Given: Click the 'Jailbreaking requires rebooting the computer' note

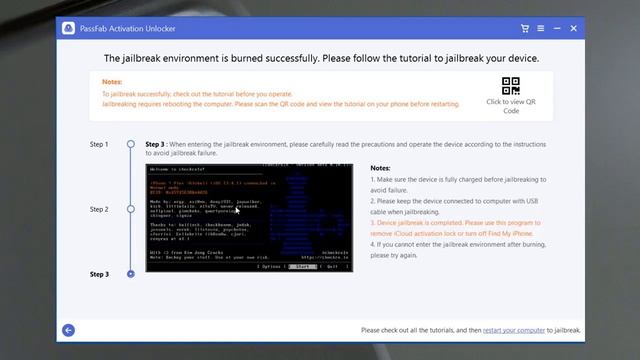Looking at the screenshot, I should click(x=280, y=104).
